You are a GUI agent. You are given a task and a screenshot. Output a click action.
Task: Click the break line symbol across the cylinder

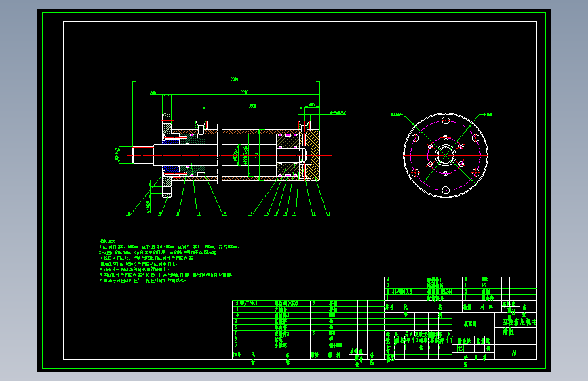220,154
